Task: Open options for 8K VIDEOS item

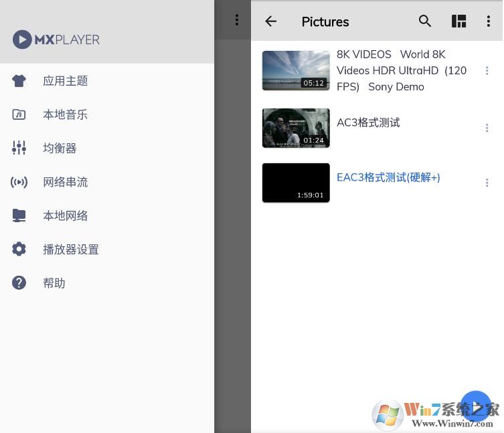Action: (x=487, y=70)
